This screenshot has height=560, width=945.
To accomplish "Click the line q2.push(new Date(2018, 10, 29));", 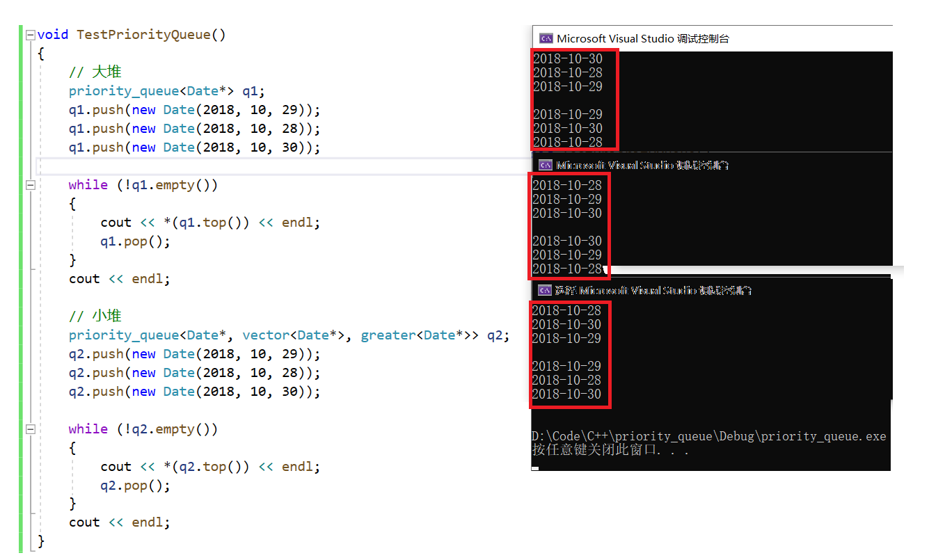I will coord(195,354).
